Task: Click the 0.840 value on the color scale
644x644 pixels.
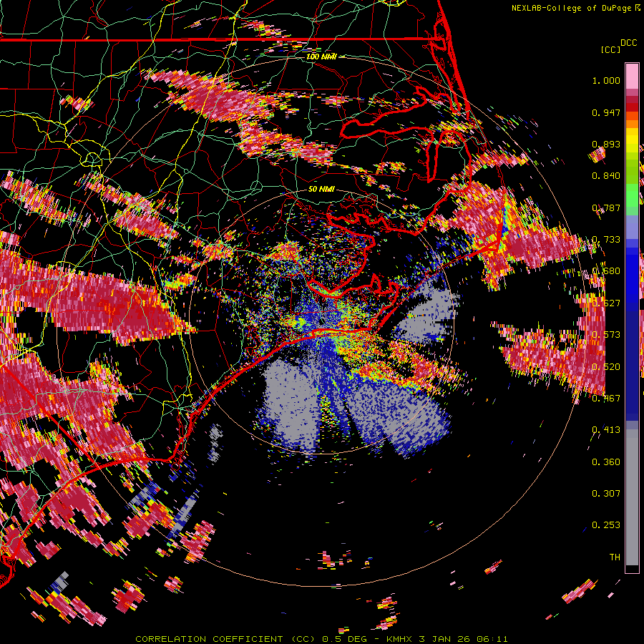Action: click(606, 176)
